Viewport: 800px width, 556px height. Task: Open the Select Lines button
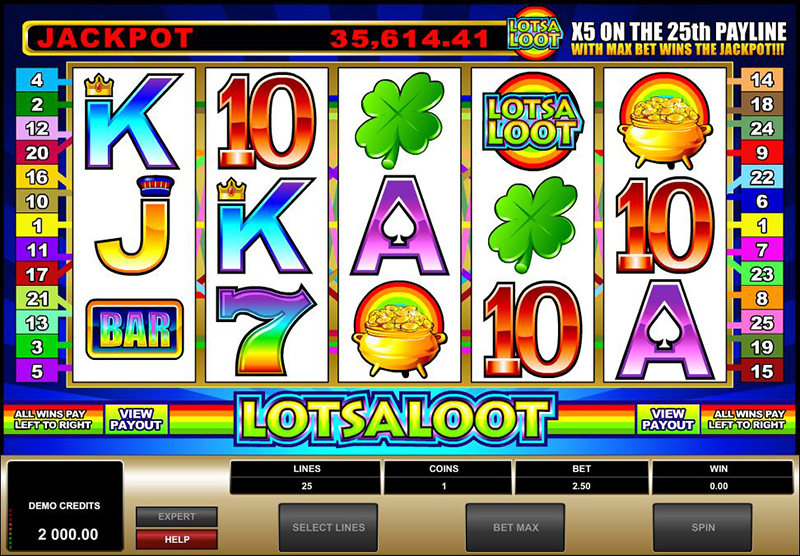coord(328,527)
